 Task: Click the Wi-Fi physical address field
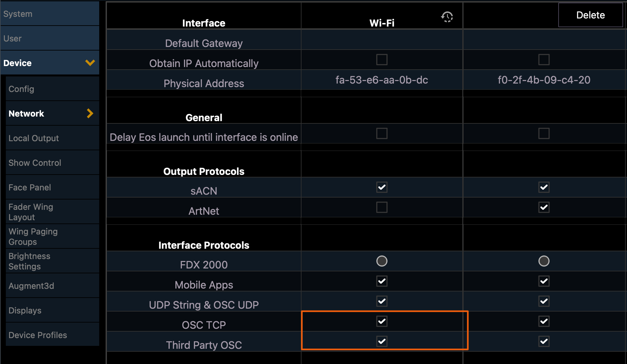pos(382,80)
